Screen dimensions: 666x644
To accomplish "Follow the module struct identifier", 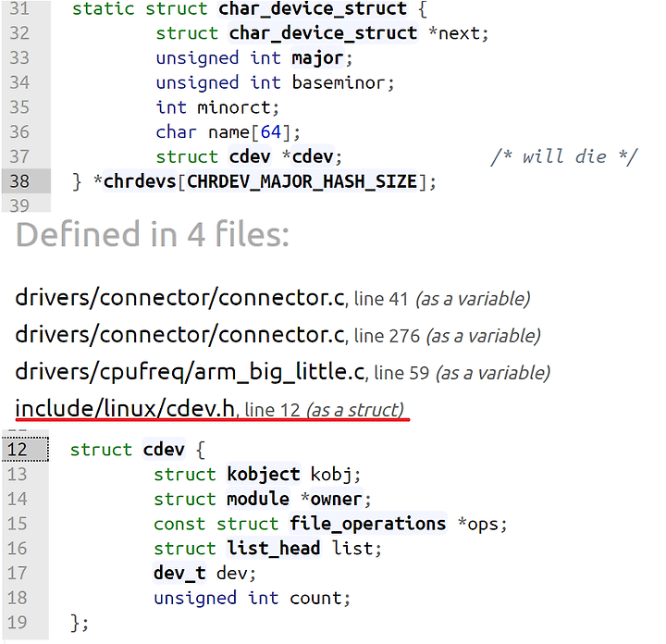I will point(258,499).
